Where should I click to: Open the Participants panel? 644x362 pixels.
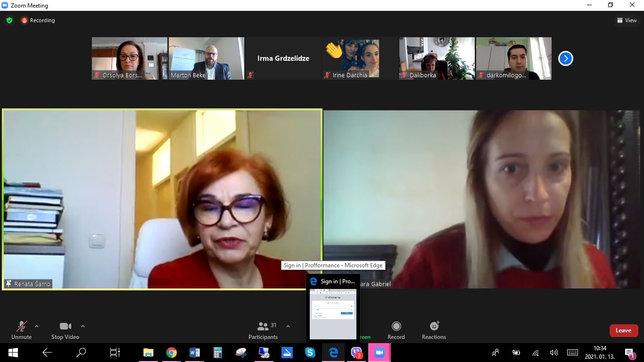point(263,330)
